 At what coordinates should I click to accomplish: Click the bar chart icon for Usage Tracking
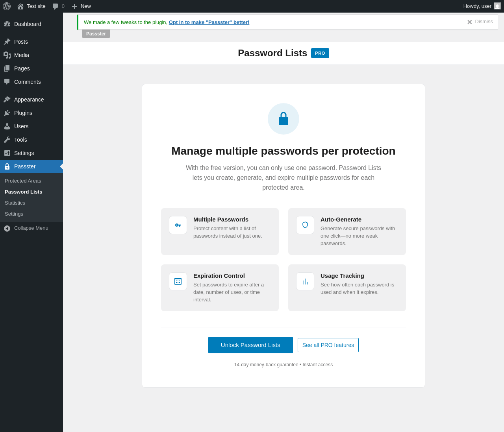pyautogui.click(x=305, y=281)
